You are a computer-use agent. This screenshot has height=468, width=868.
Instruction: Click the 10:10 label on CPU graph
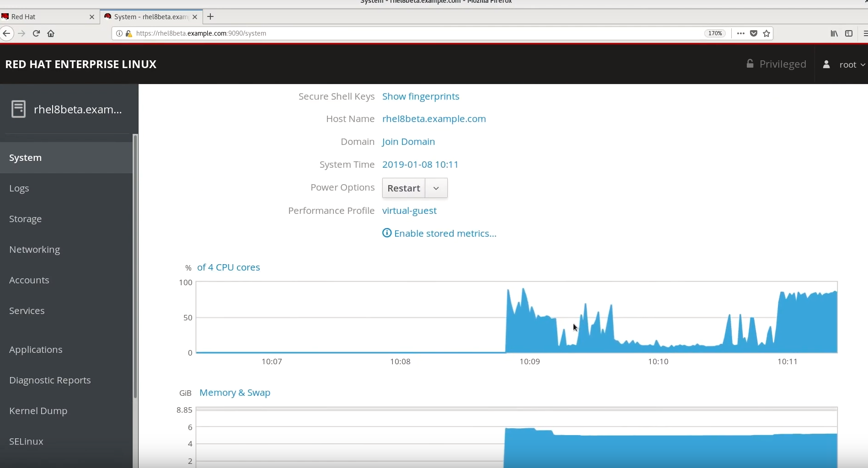[x=658, y=362]
